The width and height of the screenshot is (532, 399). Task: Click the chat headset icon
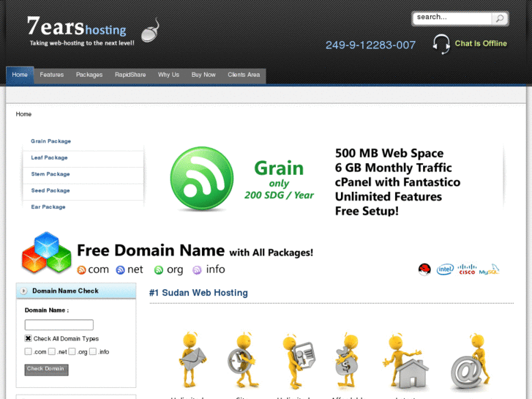tap(441, 44)
